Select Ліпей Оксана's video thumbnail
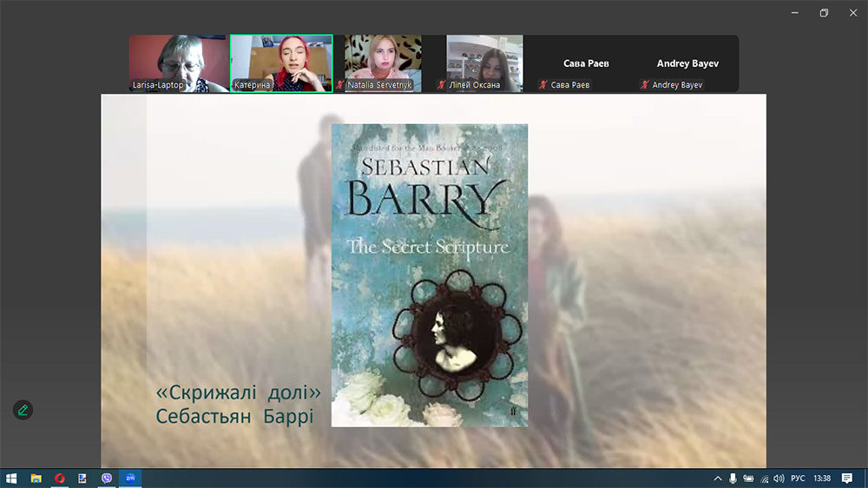Image resolution: width=868 pixels, height=488 pixels. click(x=484, y=63)
